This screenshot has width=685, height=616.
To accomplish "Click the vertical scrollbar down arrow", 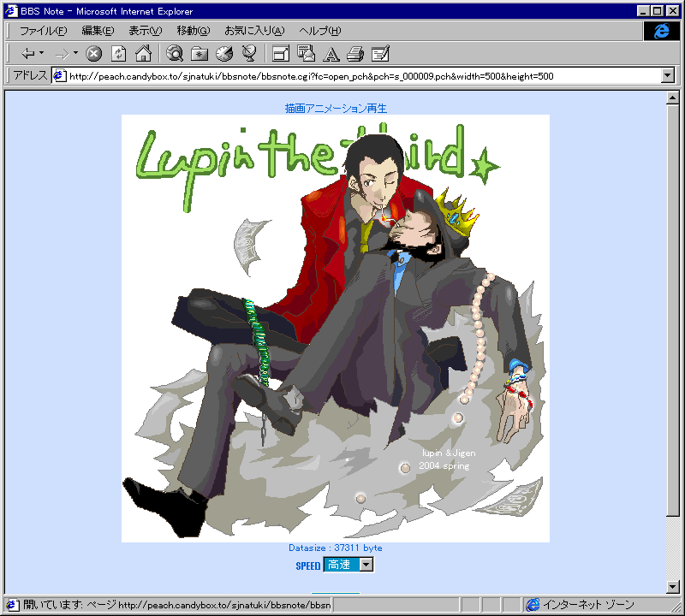I will click(x=673, y=587).
